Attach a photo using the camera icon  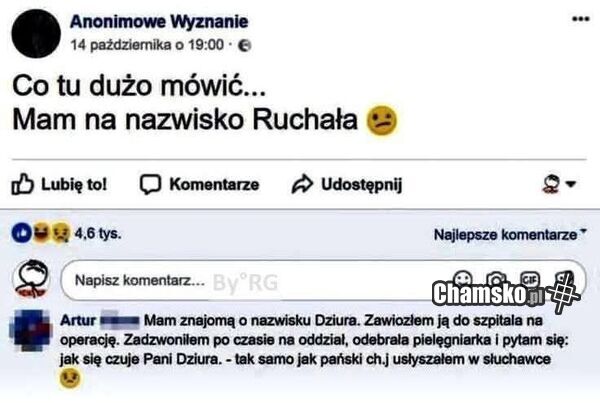(496, 279)
